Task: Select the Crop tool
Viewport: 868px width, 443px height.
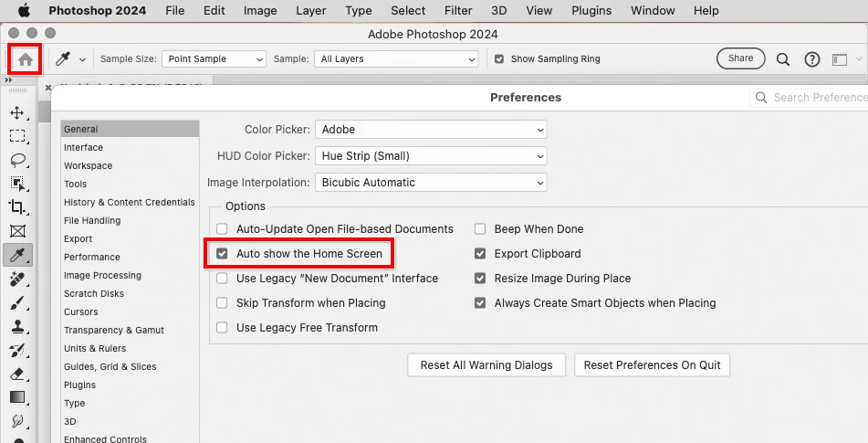Action: pyautogui.click(x=17, y=207)
